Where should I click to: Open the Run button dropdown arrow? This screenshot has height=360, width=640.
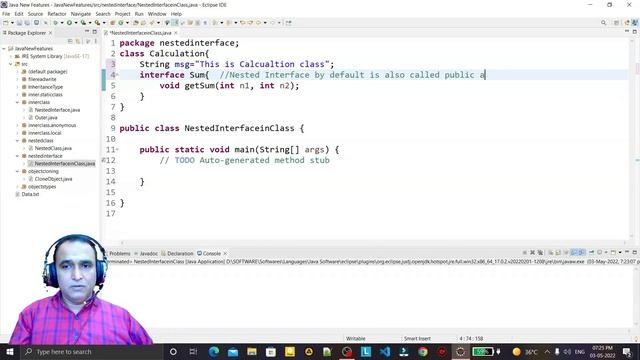(76, 23)
